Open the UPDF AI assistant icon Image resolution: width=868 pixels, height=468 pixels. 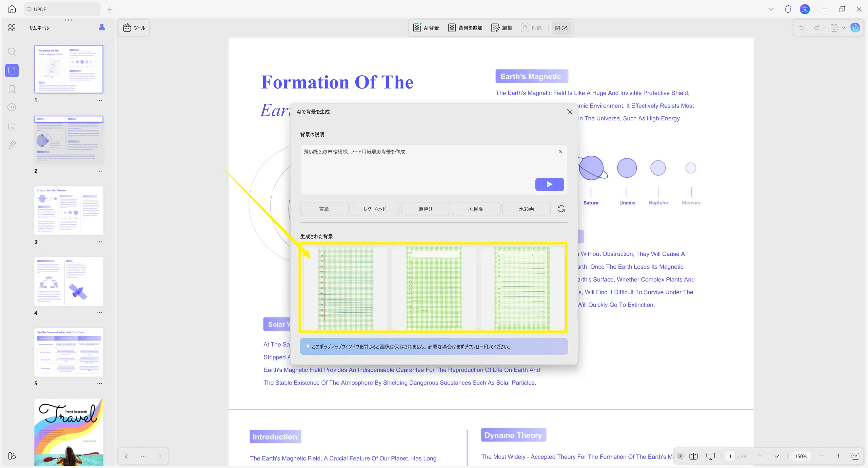(855, 28)
